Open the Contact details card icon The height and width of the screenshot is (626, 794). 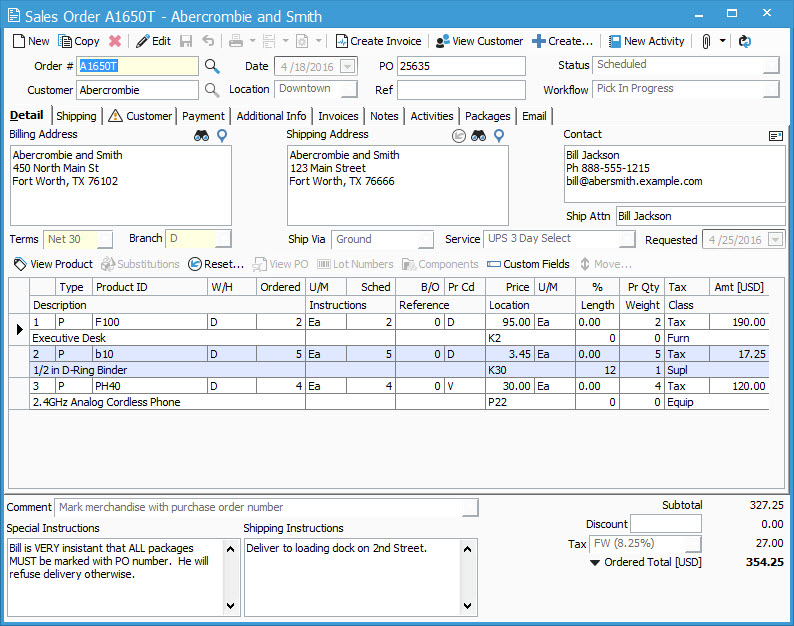point(775,136)
